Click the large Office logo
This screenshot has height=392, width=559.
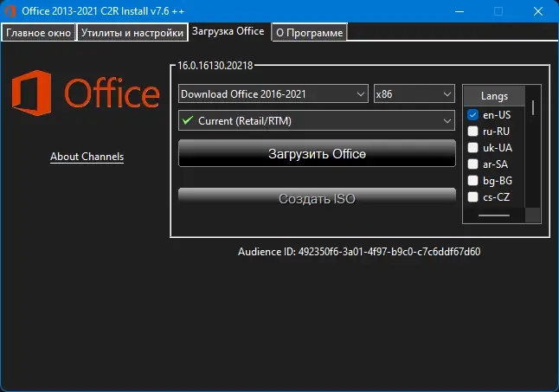point(86,93)
